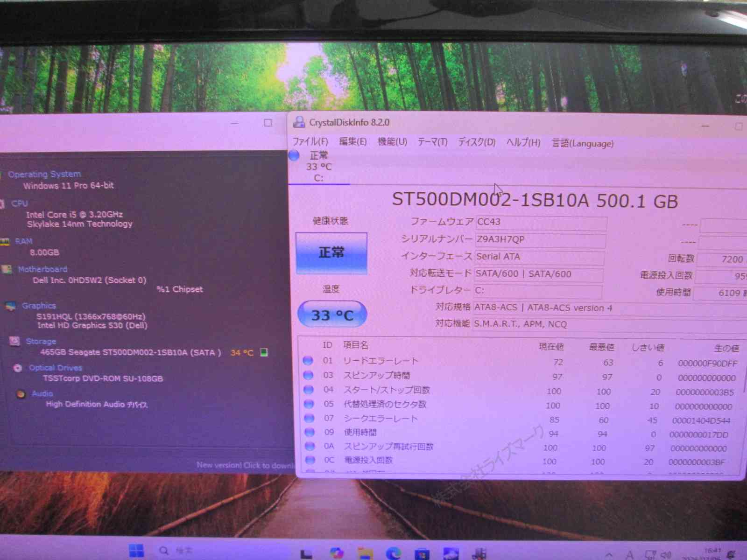Click the 33 °C temperature button
Image resolution: width=747 pixels, height=560 pixels.
[x=332, y=315]
